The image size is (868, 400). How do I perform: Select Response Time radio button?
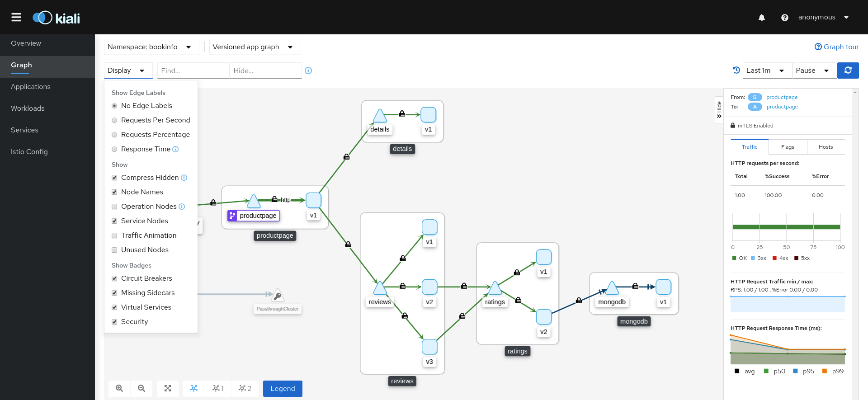point(114,149)
